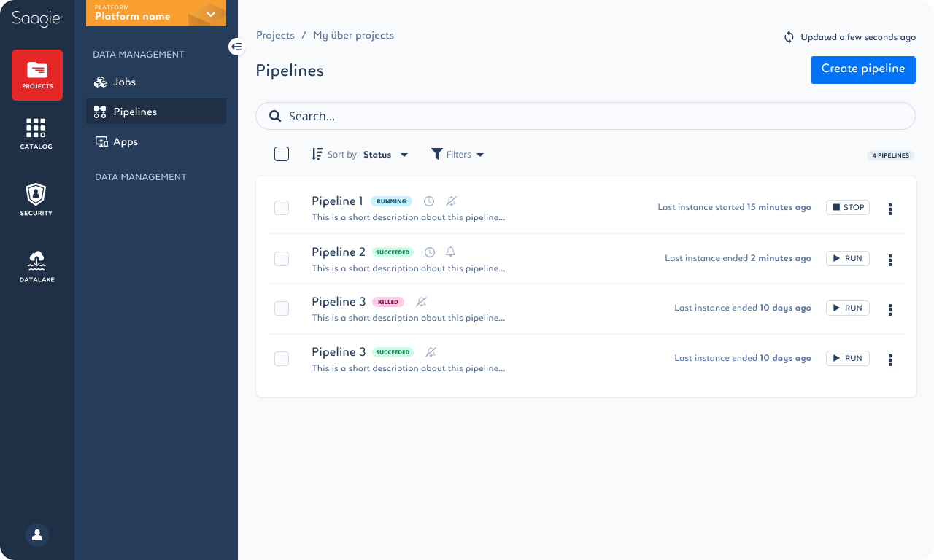Click the magnifier search icon
This screenshot has height=560, width=934.
[x=275, y=116]
